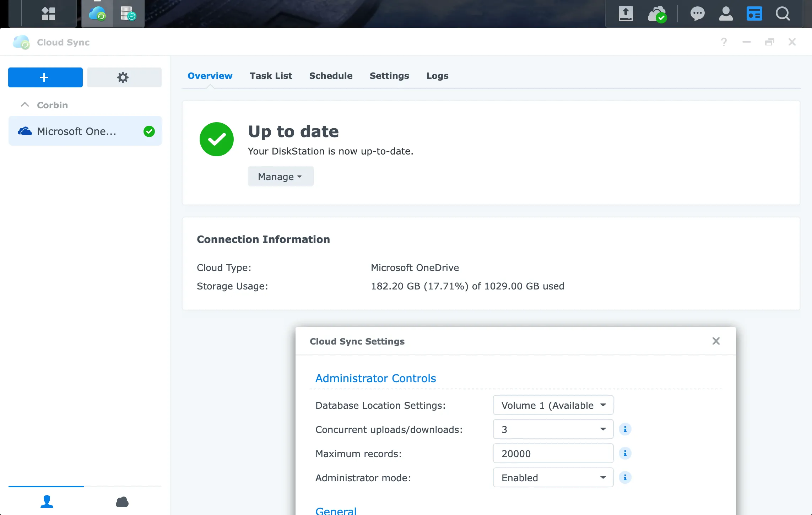Open the user account options icon
Screen dimensions: 812x515
tap(726, 14)
